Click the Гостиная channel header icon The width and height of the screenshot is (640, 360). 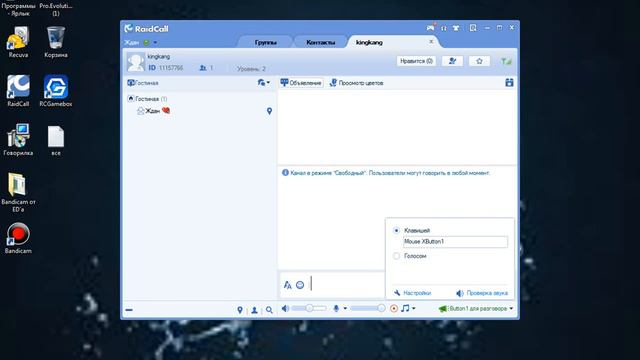tap(131, 83)
